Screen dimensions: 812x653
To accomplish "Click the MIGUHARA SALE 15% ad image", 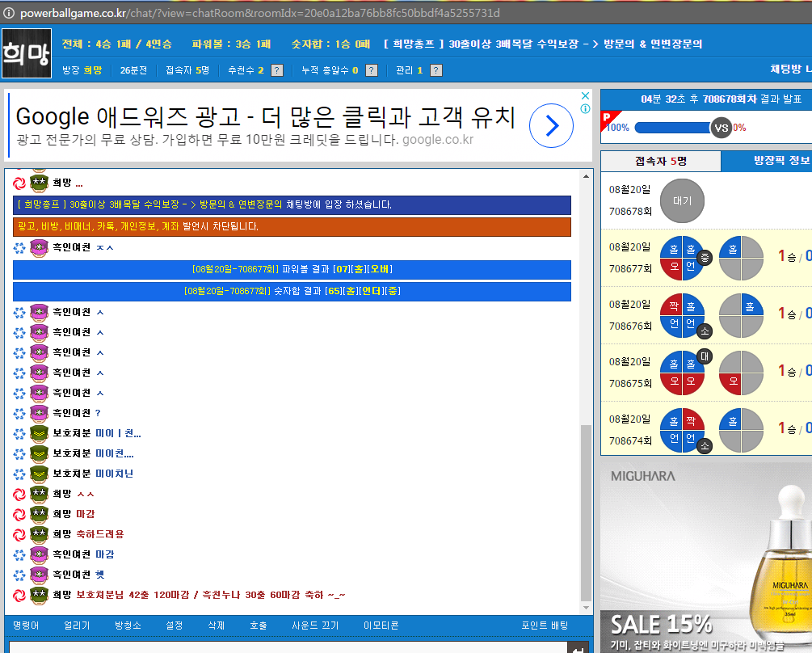I will [706, 558].
